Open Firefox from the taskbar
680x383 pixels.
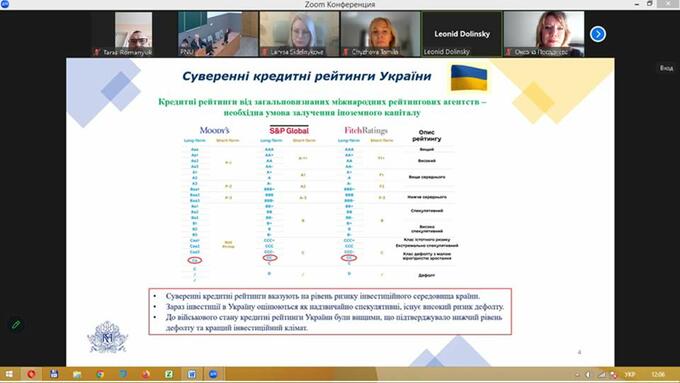[146, 374]
